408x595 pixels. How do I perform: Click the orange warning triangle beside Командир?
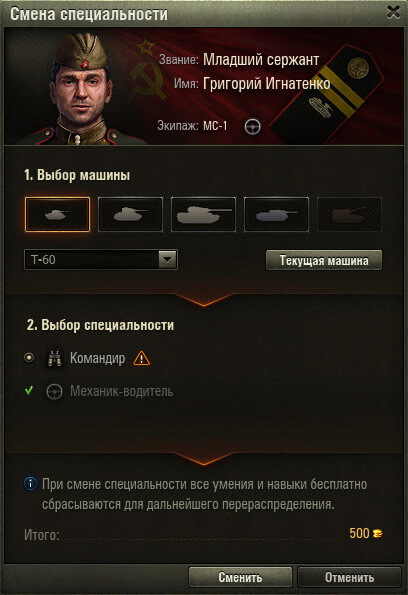(x=142, y=358)
